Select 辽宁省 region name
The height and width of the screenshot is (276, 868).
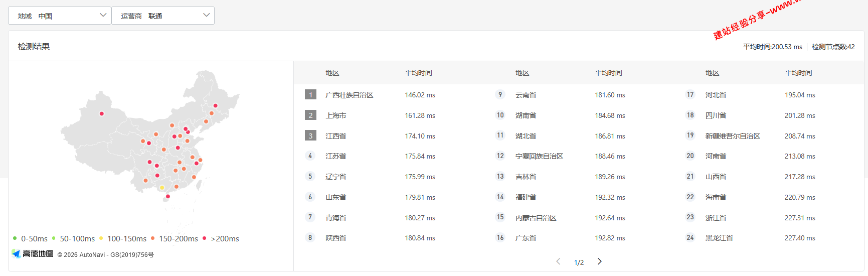tap(335, 177)
